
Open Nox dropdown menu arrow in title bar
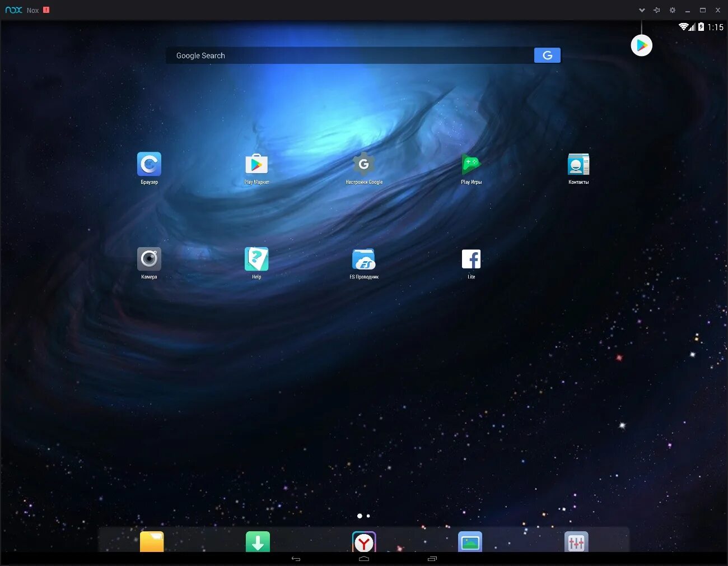pos(642,10)
